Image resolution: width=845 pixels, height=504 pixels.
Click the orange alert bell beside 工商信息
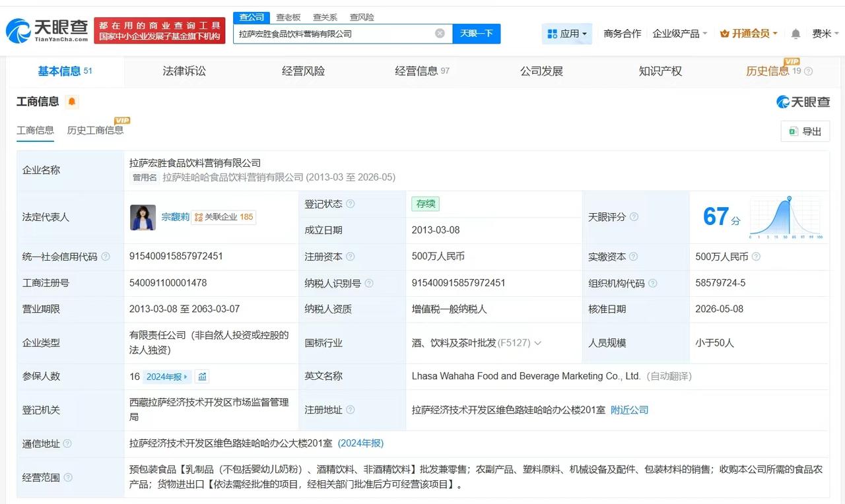tap(72, 102)
